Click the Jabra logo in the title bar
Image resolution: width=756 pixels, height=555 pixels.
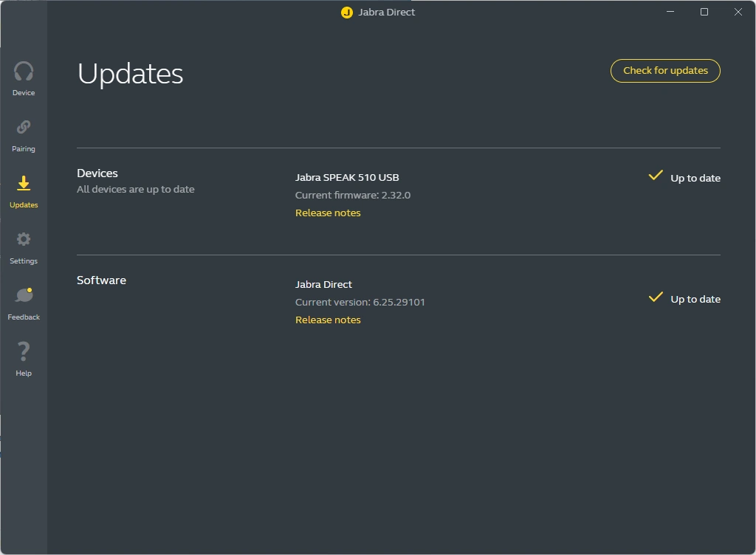pos(346,13)
